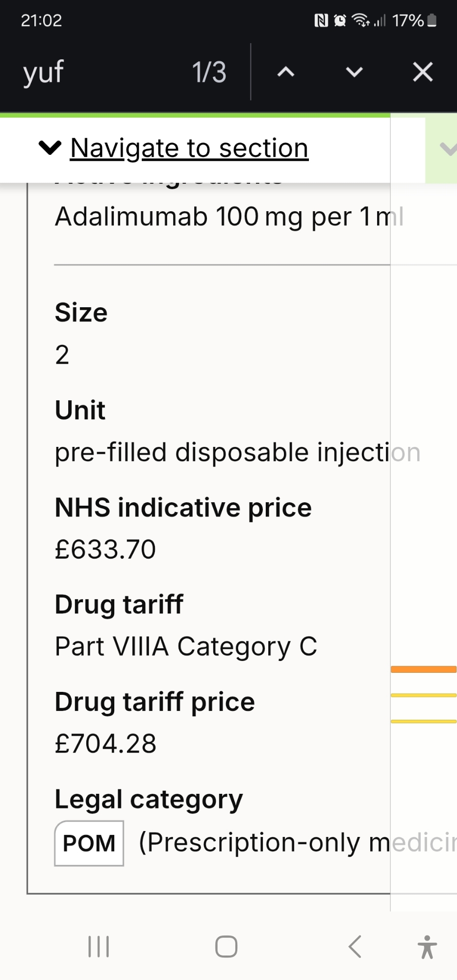Viewport: 457px width, 980px height.
Task: Jump to the next find match
Action: (354, 73)
